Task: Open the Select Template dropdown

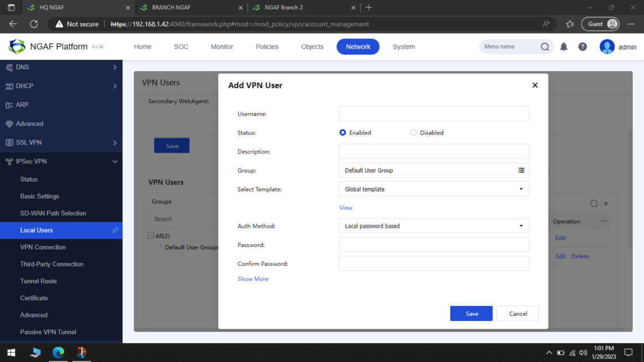Action: click(521, 189)
